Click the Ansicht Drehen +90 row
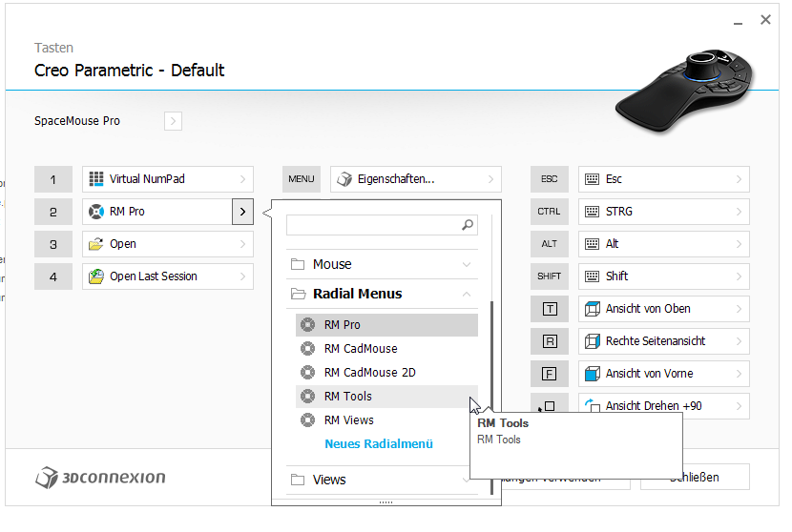This screenshot has width=792, height=532. [664, 406]
